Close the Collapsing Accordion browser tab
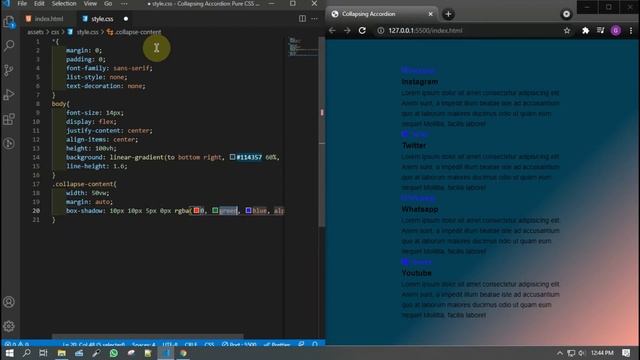The width and height of the screenshot is (640, 360). click(430, 14)
